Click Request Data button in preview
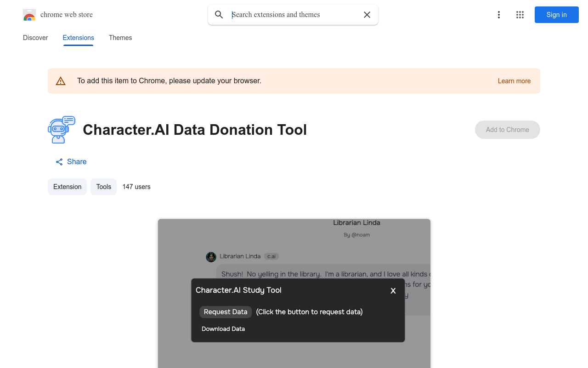Screen dimensions: 588x368 (x=226, y=312)
